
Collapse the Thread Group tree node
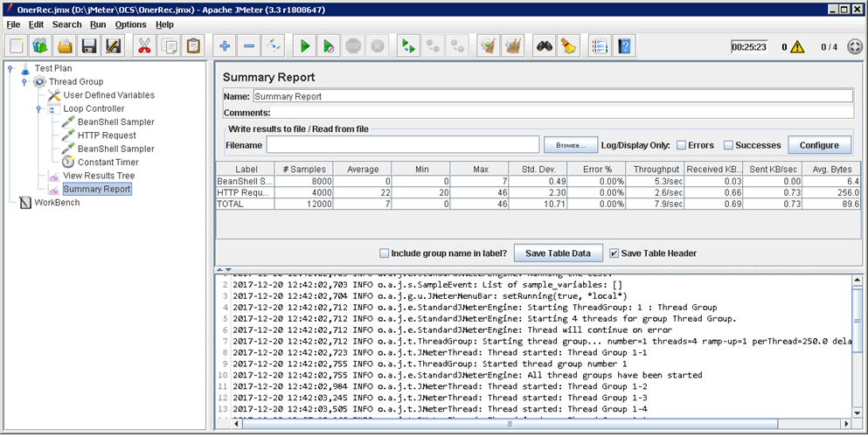click(x=24, y=81)
